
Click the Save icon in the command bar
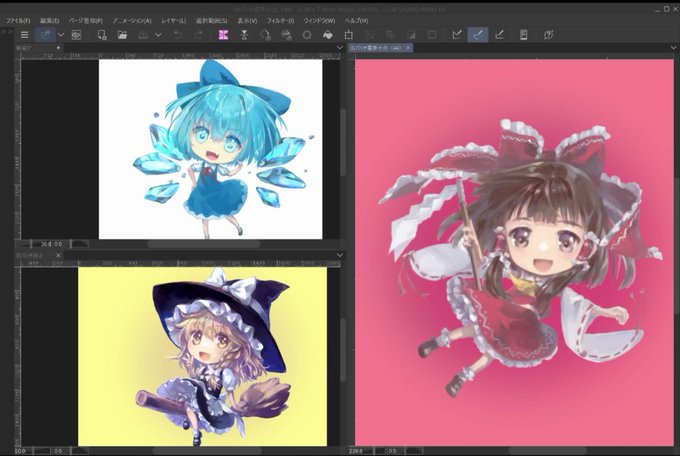143,35
